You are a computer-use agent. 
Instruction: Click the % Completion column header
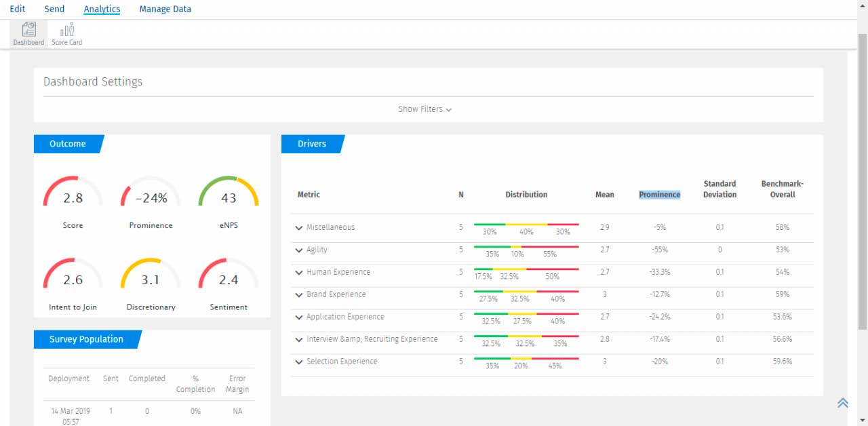pos(195,384)
